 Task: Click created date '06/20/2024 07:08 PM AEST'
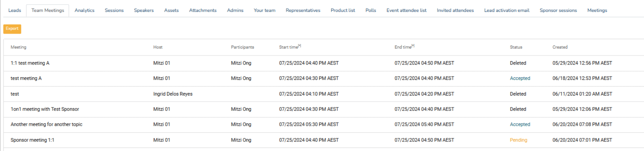582,125
